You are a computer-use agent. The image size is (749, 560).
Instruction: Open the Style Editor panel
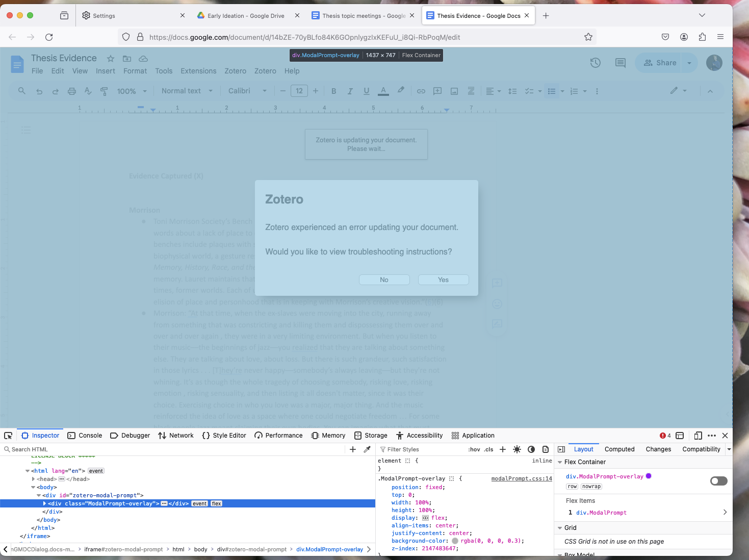224,436
